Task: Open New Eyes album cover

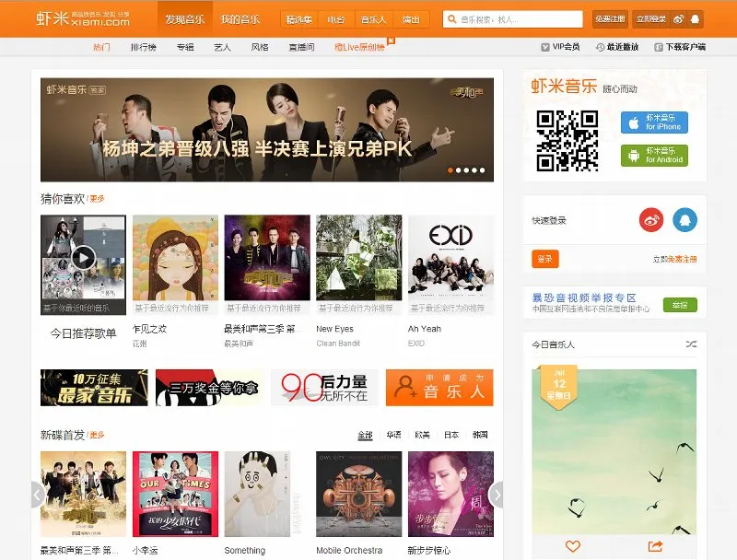Action: [359, 258]
